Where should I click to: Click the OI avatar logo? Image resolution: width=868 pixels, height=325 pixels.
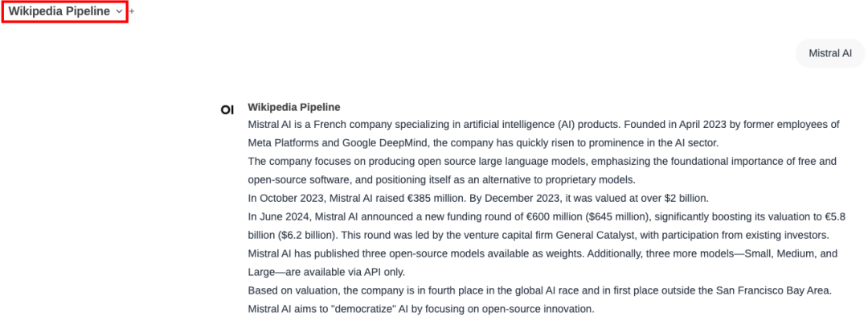[227, 109]
